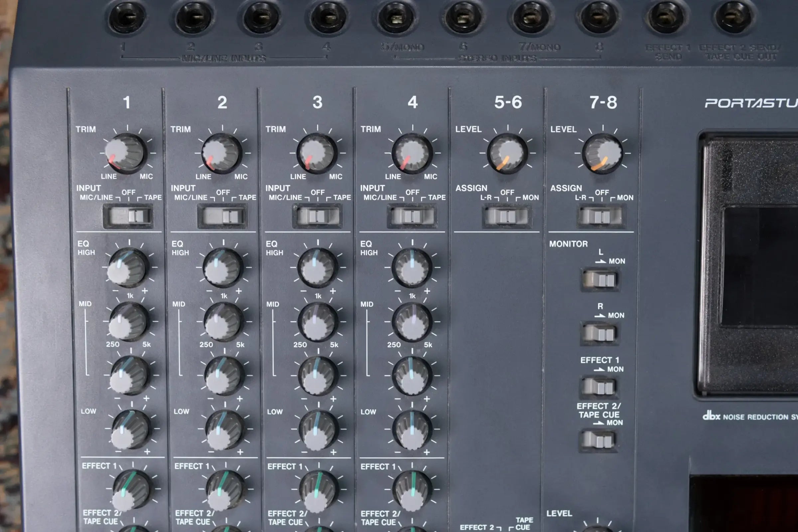This screenshot has height=532, width=798.
Task: Click the dbx NOISE REDUCTION label
Action: (x=750, y=416)
